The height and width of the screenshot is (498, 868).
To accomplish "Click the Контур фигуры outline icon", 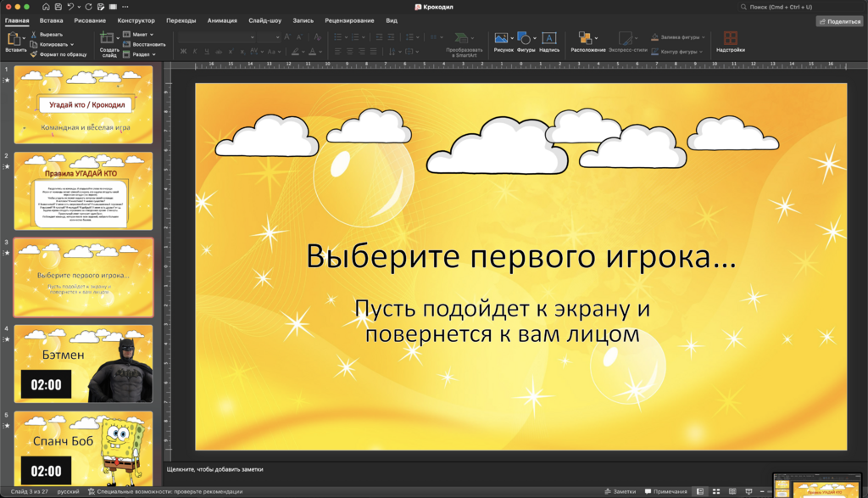I will pos(655,52).
